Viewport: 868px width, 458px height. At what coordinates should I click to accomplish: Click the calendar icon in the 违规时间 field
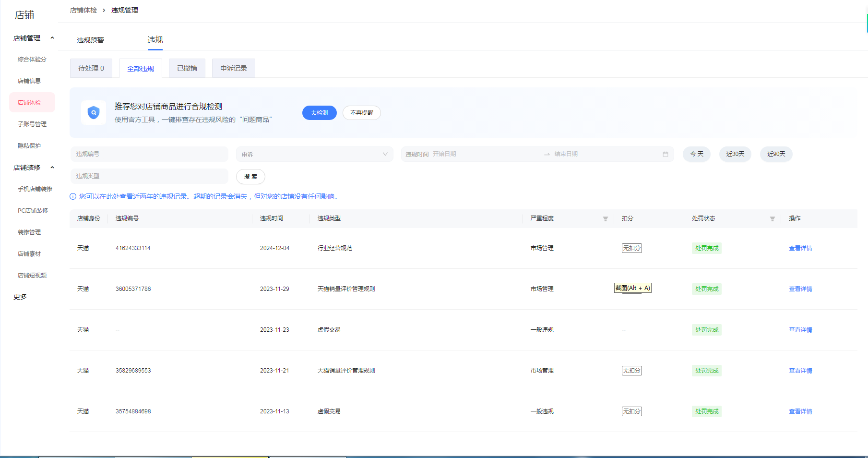point(666,154)
